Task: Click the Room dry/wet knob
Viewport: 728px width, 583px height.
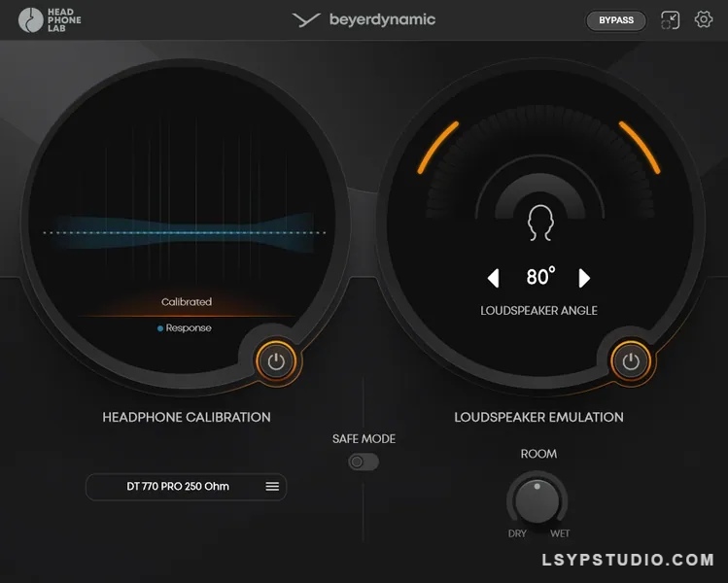Action: (537, 500)
